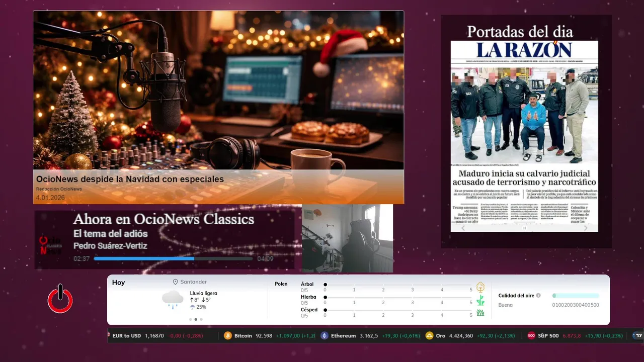
Task: Click the OcioNews Classics logo
Action: 51,245
